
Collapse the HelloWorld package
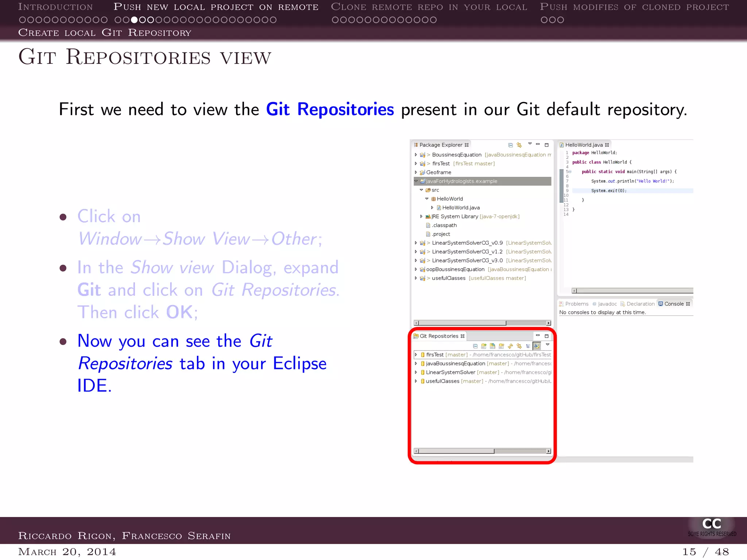[x=427, y=199]
